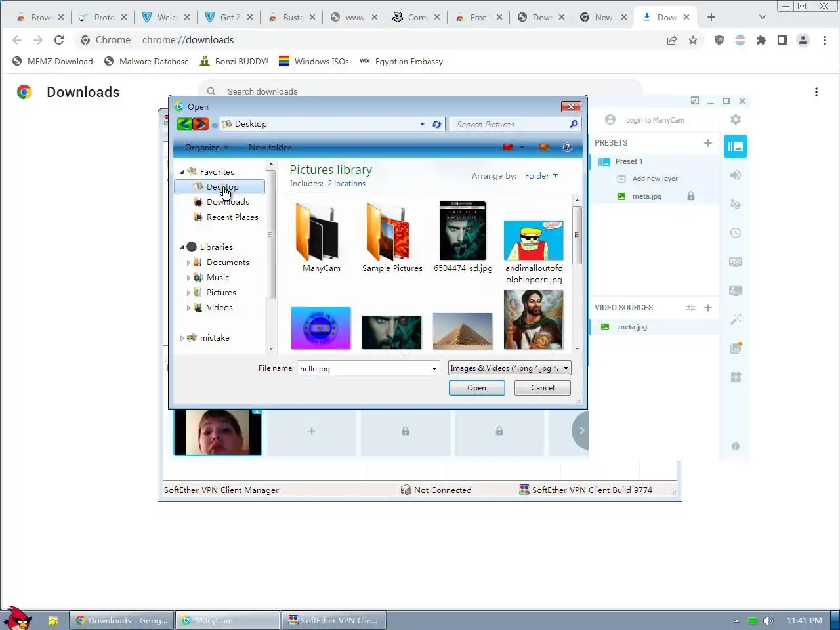Change Arrange by Folder dropdown
Screen dimensions: 840x630
pyautogui.click(x=541, y=176)
